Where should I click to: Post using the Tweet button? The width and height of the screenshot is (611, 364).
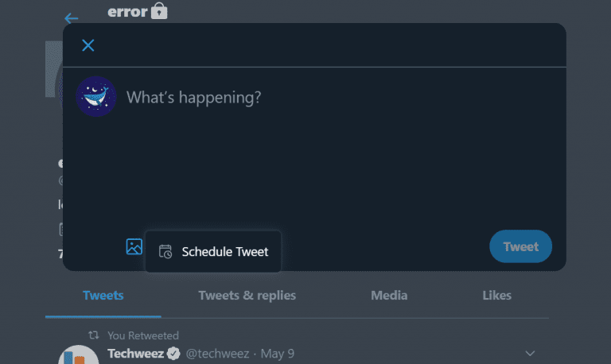pos(520,246)
